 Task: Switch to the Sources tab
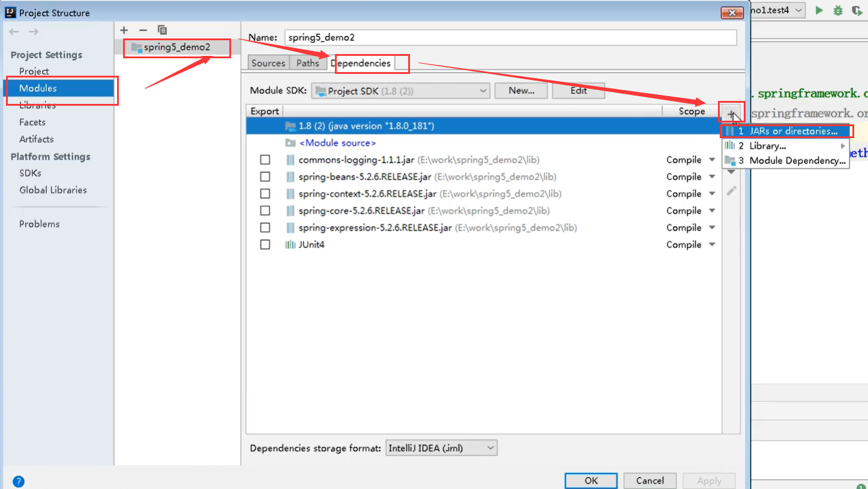click(268, 63)
